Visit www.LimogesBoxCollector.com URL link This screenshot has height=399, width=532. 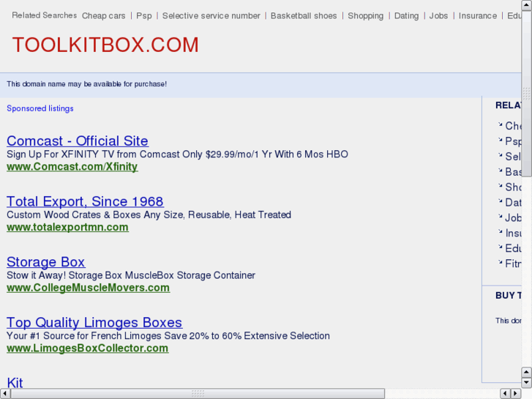click(x=88, y=348)
